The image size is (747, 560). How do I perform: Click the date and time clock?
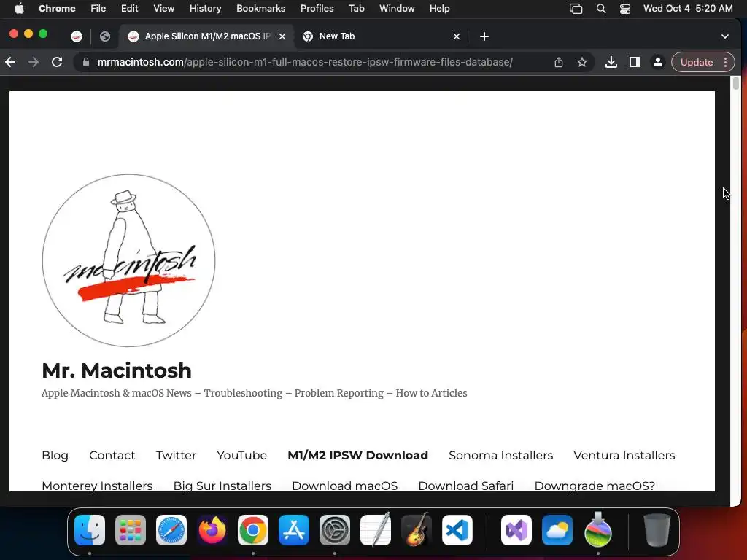coord(688,8)
